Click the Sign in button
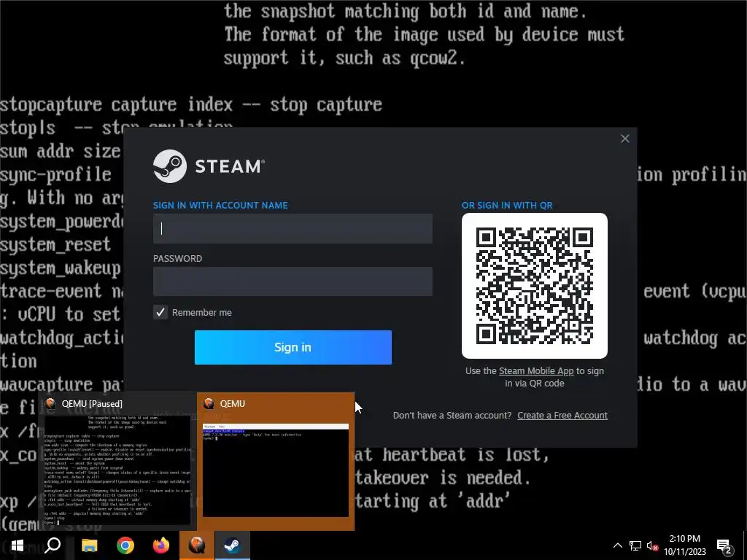Viewport: 747px width, 560px height. tap(293, 347)
